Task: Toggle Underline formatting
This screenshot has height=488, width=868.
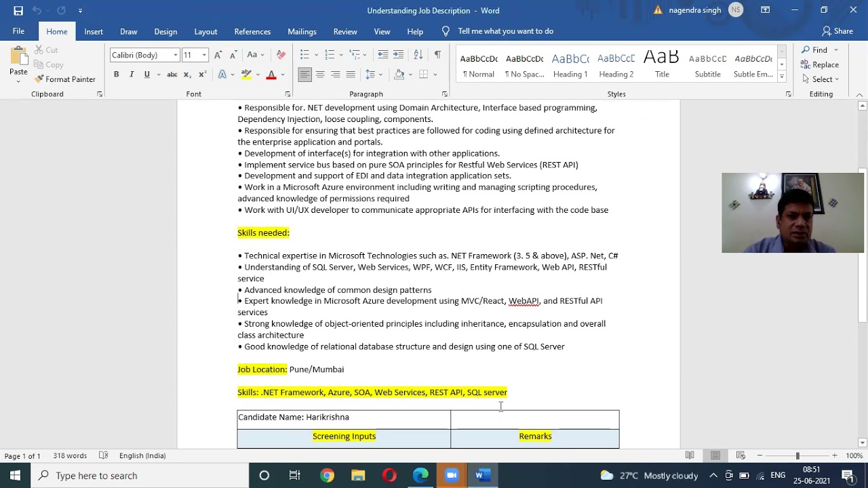Action: tap(146, 75)
